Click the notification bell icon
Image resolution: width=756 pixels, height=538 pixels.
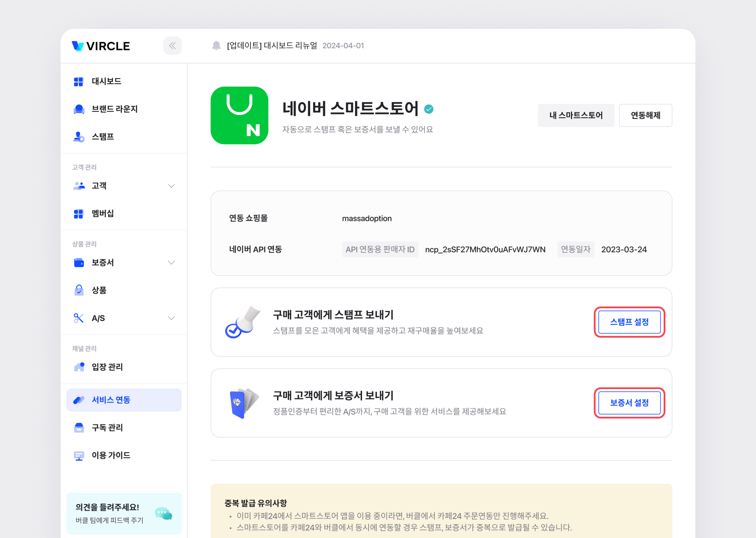pos(216,46)
